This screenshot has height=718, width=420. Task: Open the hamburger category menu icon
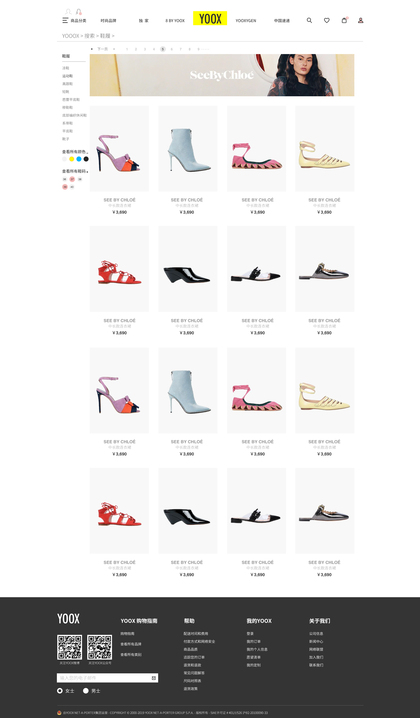point(65,20)
